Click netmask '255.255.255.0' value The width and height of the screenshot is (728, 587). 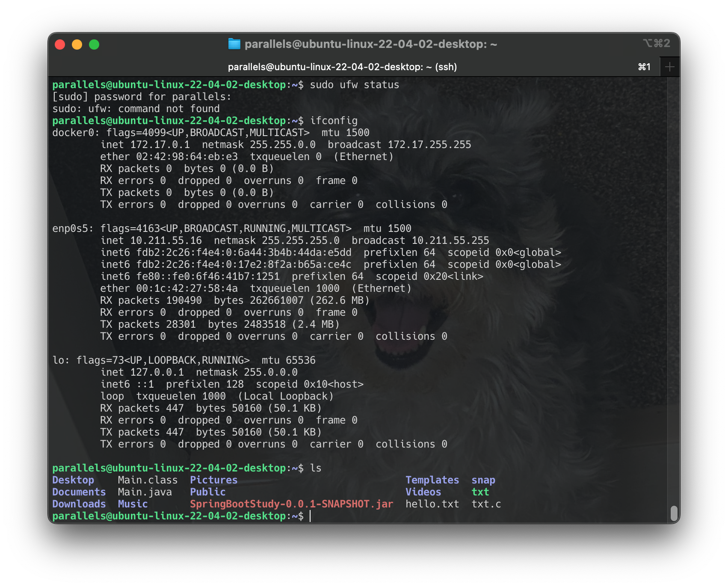[x=301, y=240]
